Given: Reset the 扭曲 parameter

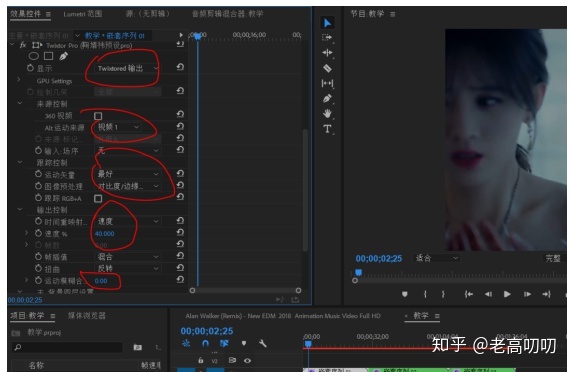Looking at the screenshot, I should click(x=180, y=268).
